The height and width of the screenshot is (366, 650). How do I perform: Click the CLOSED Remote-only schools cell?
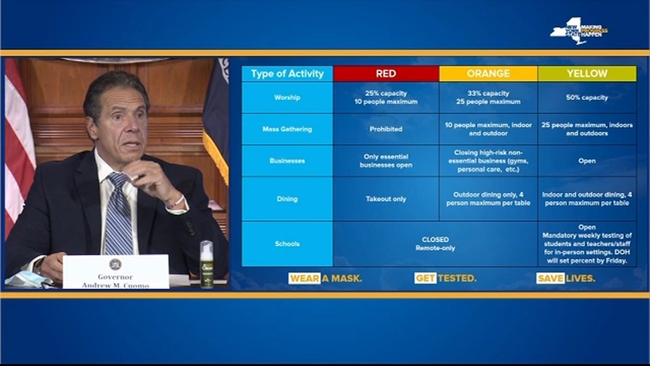[435, 244]
